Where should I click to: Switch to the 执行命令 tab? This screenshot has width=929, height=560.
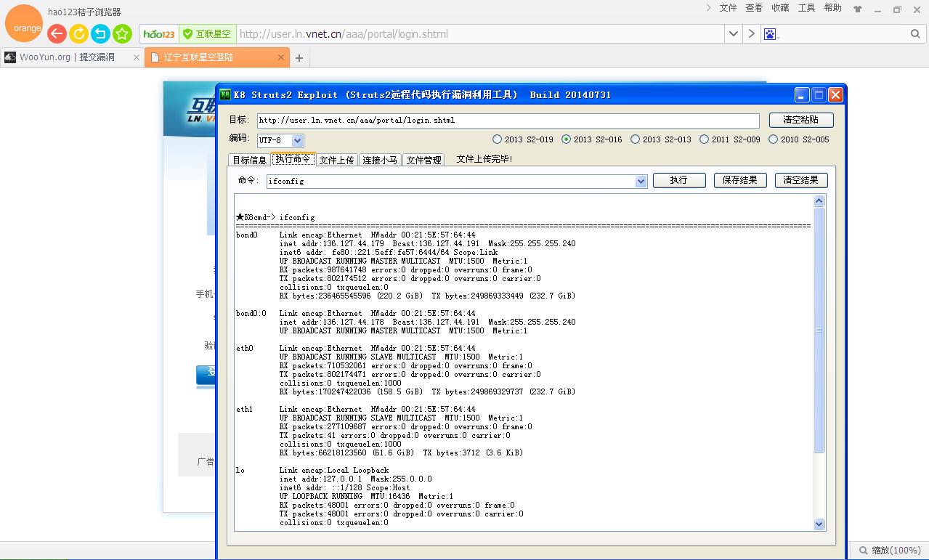click(293, 159)
